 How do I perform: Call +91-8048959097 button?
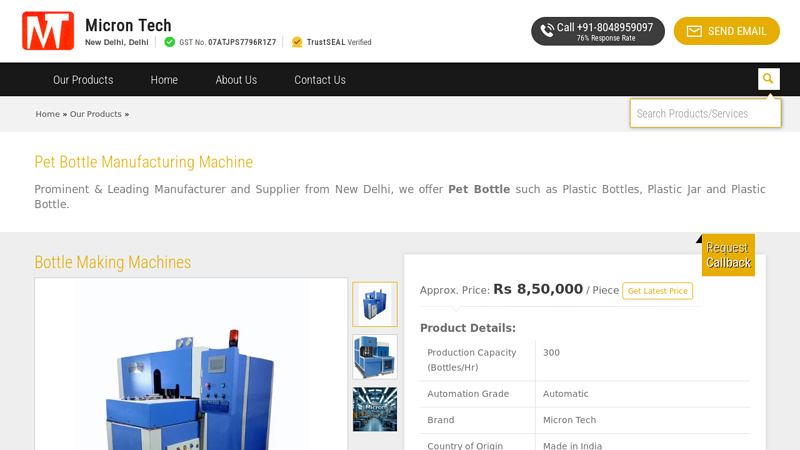click(x=597, y=31)
